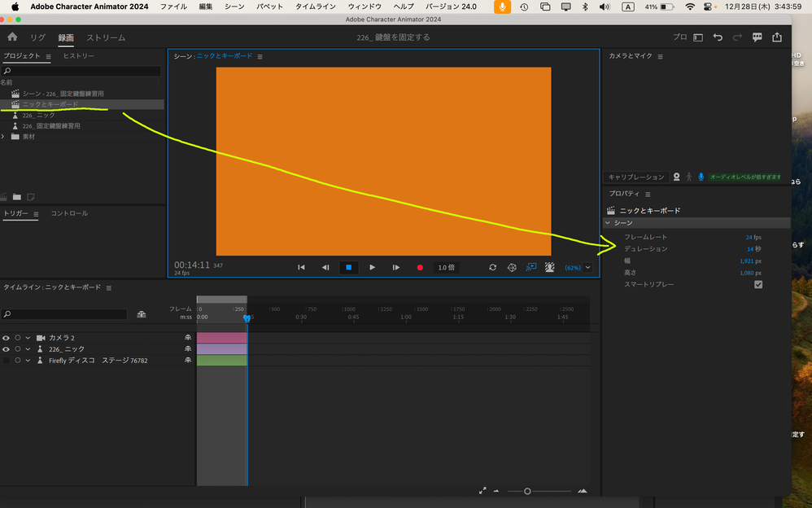Click new folder icon in Project panel
812x508 pixels.
point(17,197)
